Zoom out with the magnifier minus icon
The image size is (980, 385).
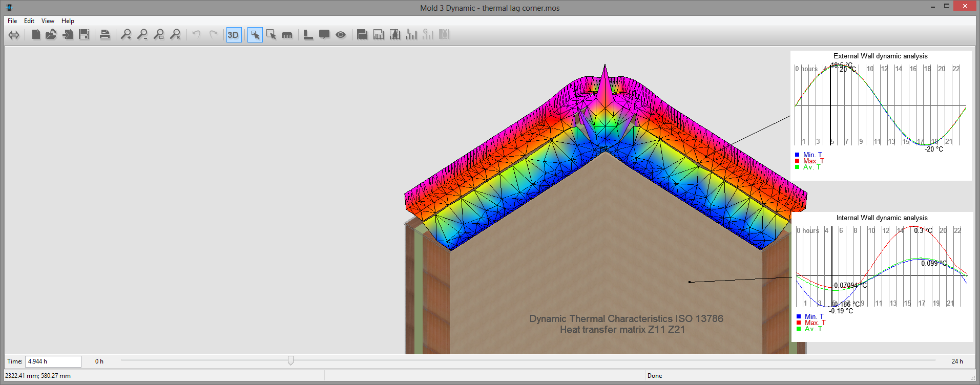(x=142, y=35)
